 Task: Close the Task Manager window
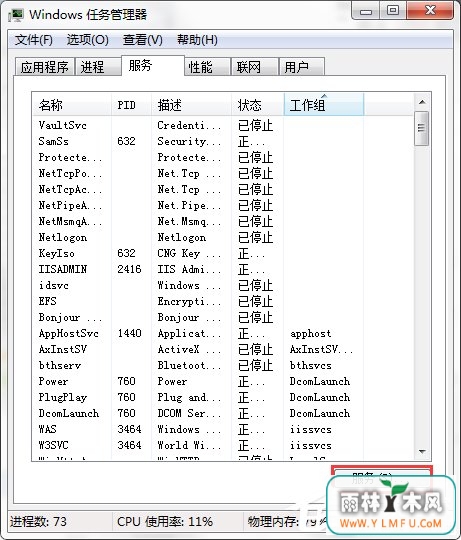coord(430,11)
